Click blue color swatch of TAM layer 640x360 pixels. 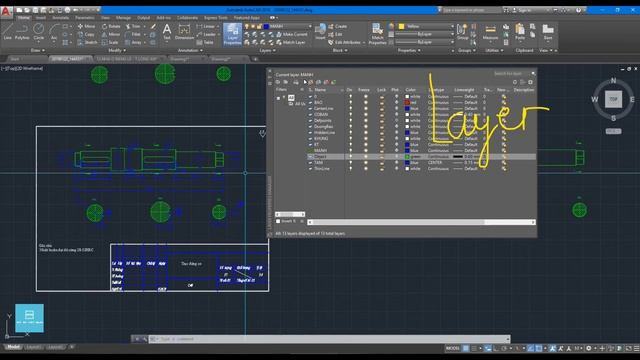click(x=407, y=162)
